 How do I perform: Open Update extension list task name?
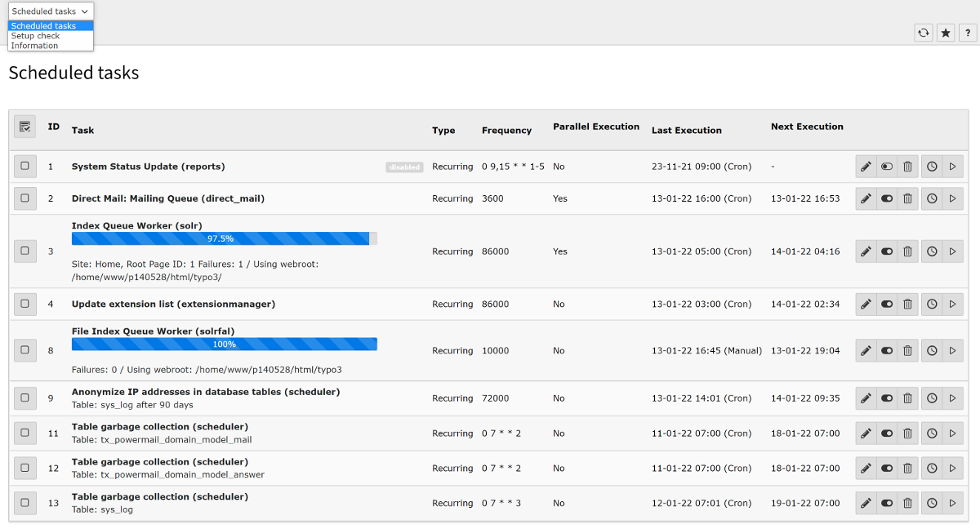pyautogui.click(x=173, y=304)
